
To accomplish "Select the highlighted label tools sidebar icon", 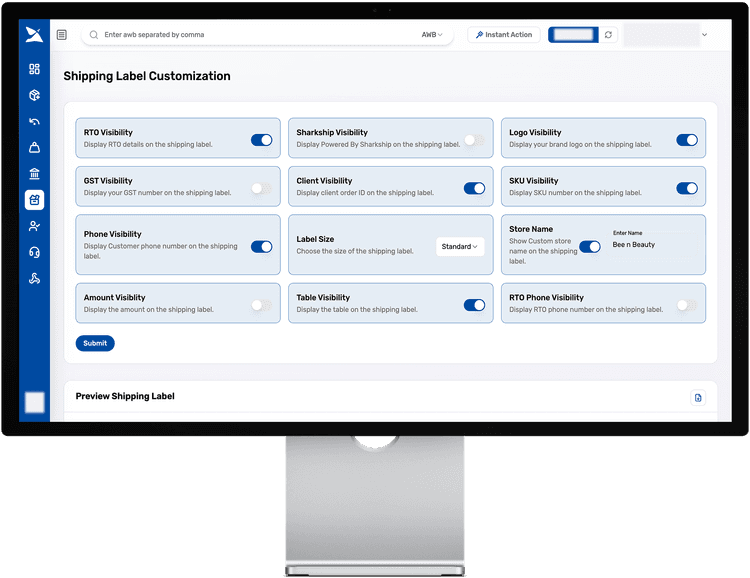I will coord(34,200).
